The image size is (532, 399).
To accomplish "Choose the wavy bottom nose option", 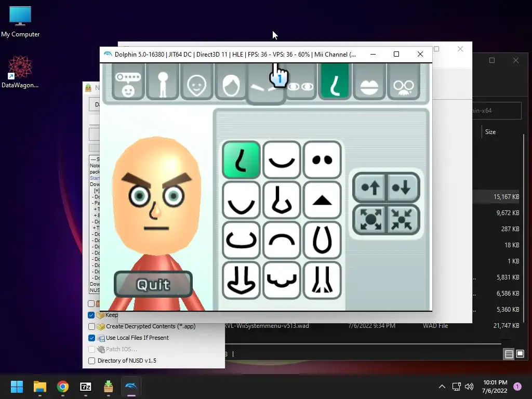I will point(282,281).
